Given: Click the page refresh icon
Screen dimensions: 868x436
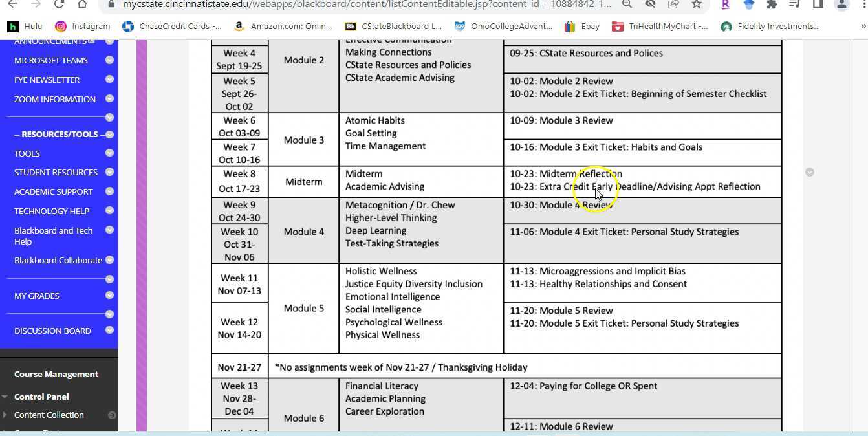Looking at the screenshot, I should click(x=58, y=5).
